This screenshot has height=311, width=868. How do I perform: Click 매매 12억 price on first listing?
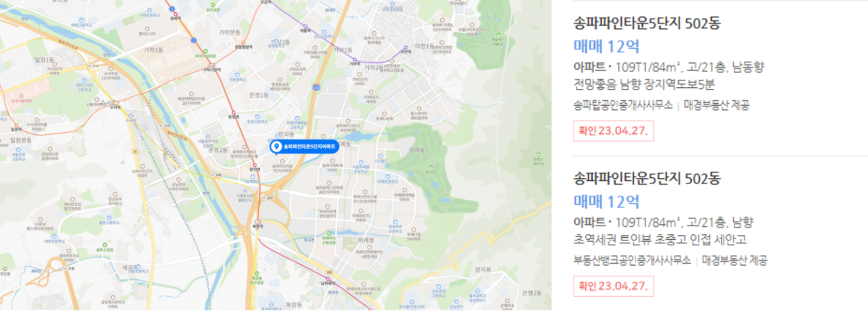(x=606, y=47)
